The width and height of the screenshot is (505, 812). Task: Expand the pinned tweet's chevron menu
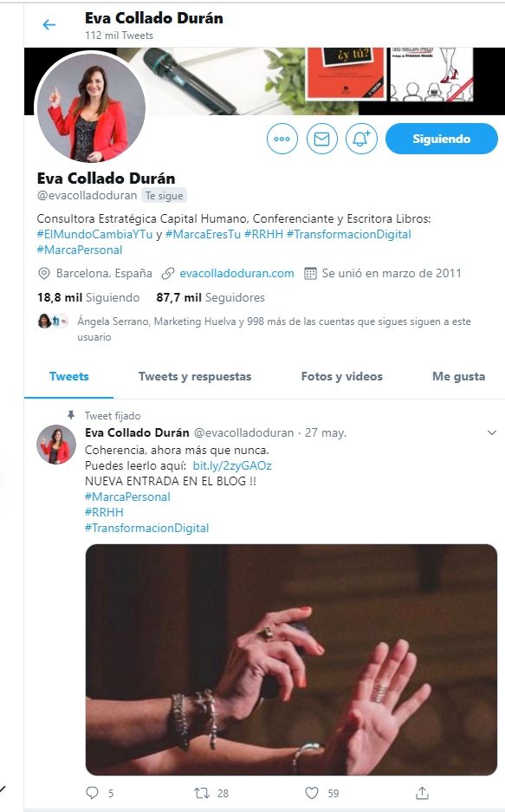coord(491,432)
